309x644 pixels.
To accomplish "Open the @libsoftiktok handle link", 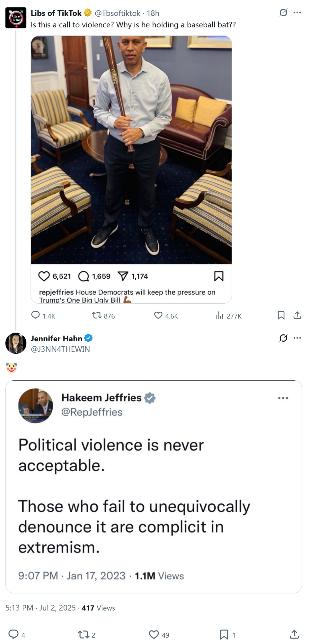I will pyautogui.click(x=117, y=13).
